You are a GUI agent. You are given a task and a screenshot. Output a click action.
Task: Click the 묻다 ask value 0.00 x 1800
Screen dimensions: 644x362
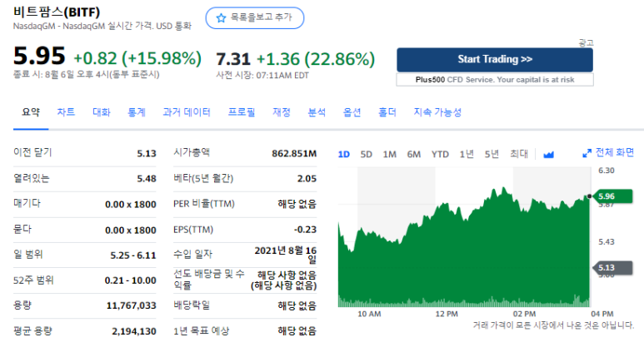click(x=131, y=231)
